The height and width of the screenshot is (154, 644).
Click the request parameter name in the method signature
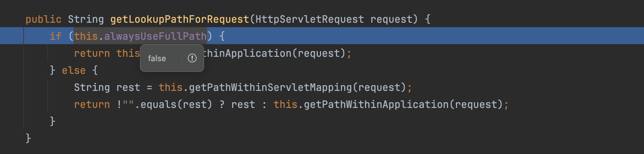pyautogui.click(x=391, y=20)
